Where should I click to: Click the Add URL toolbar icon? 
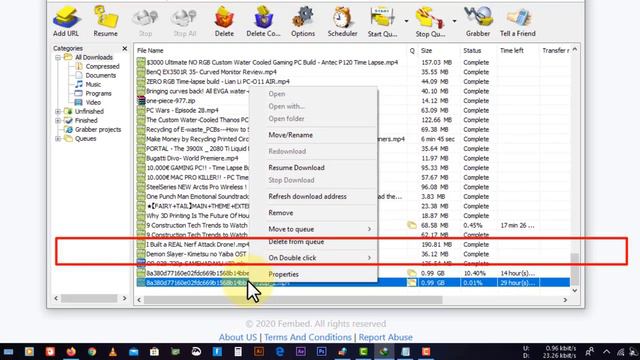pyautogui.click(x=66, y=22)
